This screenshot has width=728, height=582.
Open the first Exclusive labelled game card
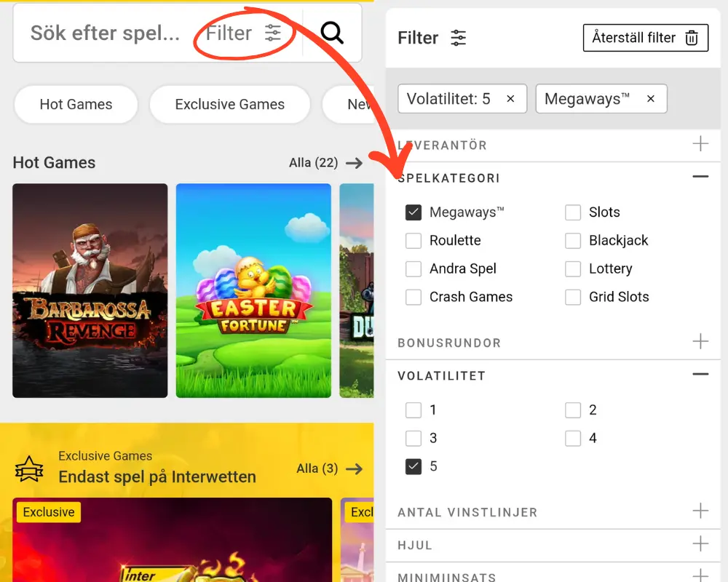click(173, 540)
